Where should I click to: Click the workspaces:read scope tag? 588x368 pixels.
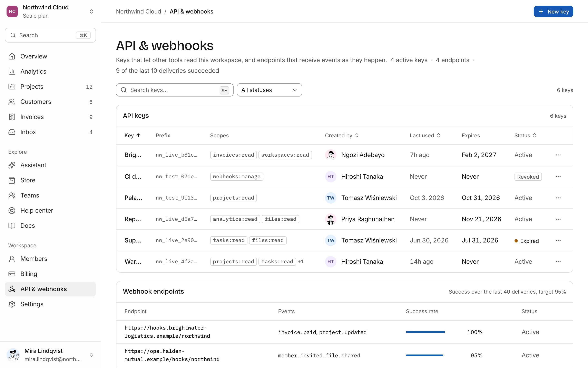click(285, 155)
